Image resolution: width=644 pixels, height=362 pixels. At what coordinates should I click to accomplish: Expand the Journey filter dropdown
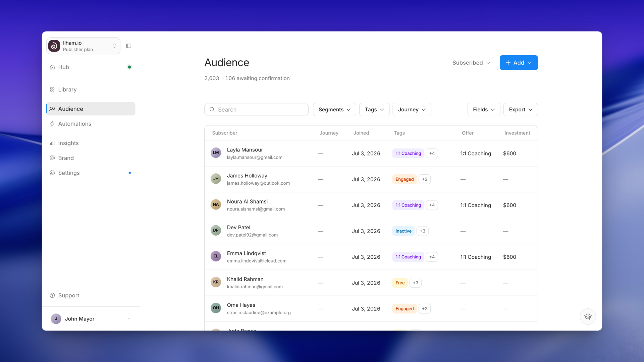pos(412,110)
